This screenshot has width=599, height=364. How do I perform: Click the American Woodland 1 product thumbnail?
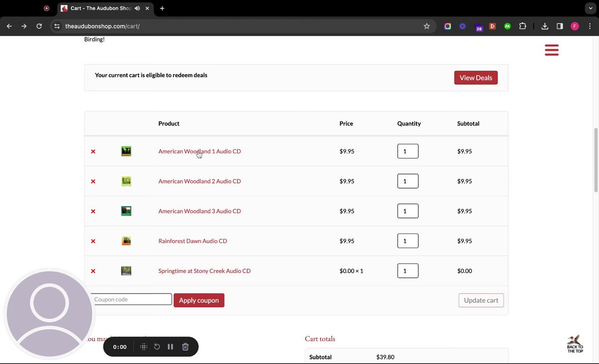[x=126, y=151]
